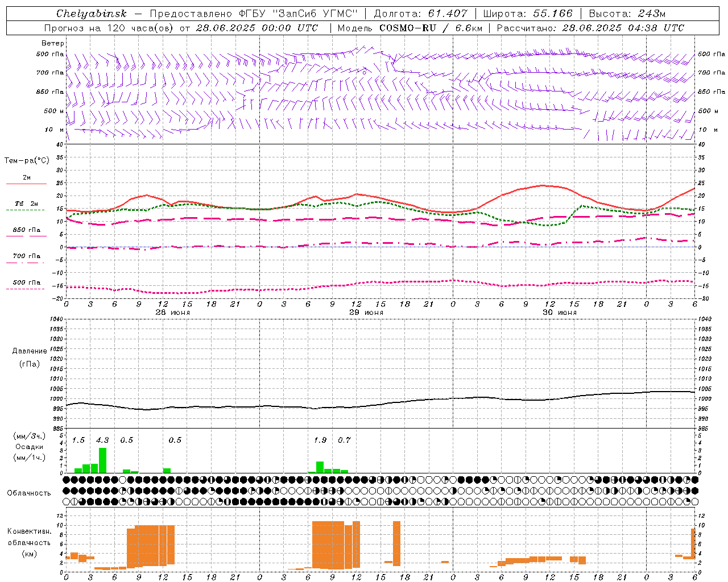This screenshot has width=728, height=582.
Task: Click the 28 июня date label
Action: (x=173, y=313)
